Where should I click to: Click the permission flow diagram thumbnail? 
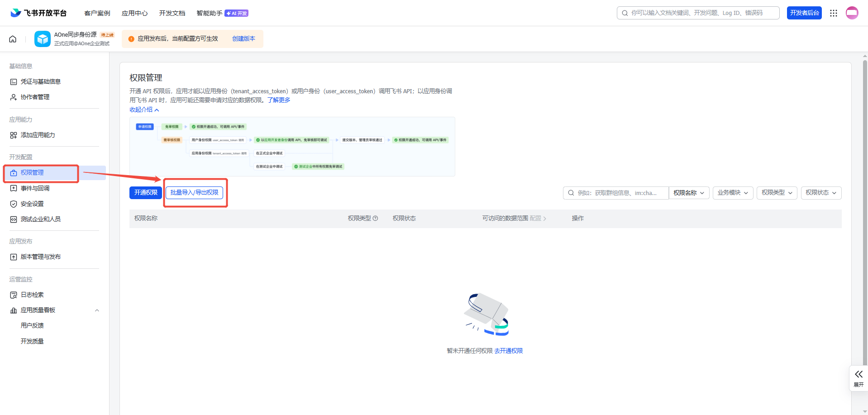coord(292,147)
